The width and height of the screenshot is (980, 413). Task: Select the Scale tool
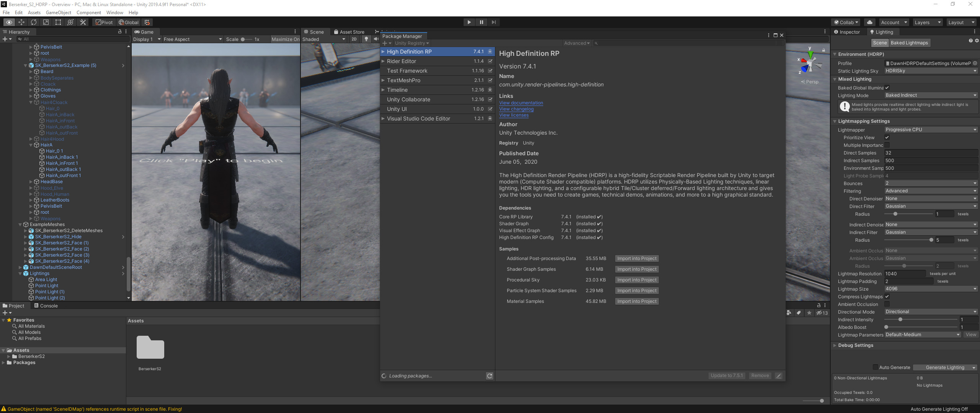[x=46, y=22]
